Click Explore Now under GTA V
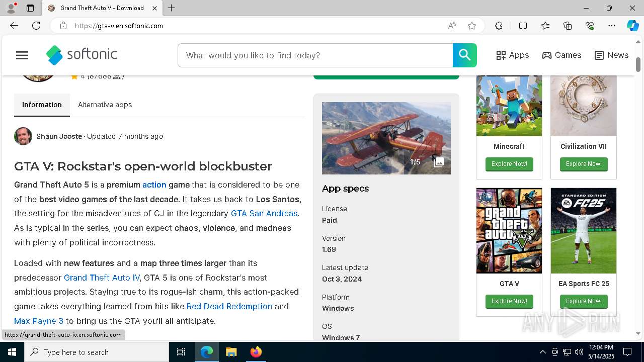The width and height of the screenshot is (644, 362). coord(509,301)
